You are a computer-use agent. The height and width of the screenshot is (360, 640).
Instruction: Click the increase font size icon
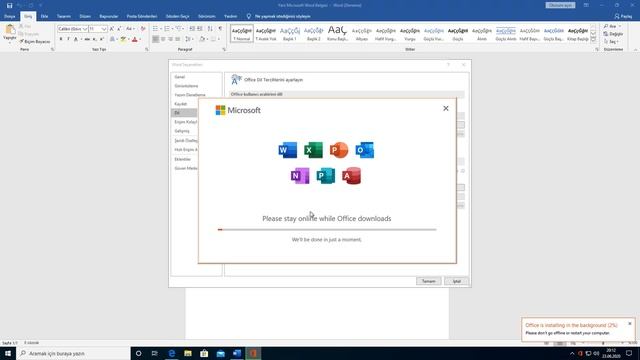tap(112, 29)
